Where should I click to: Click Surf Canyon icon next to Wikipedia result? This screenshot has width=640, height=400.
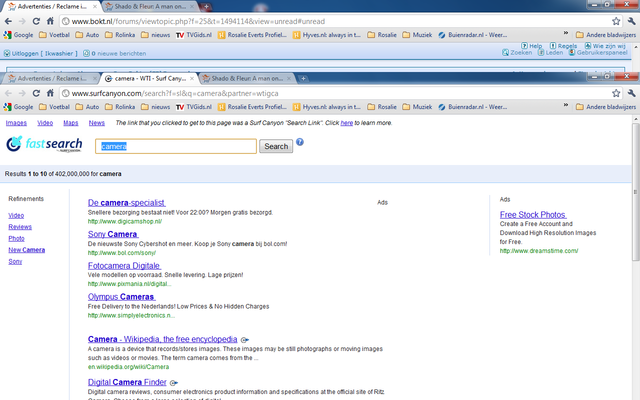[245, 340]
